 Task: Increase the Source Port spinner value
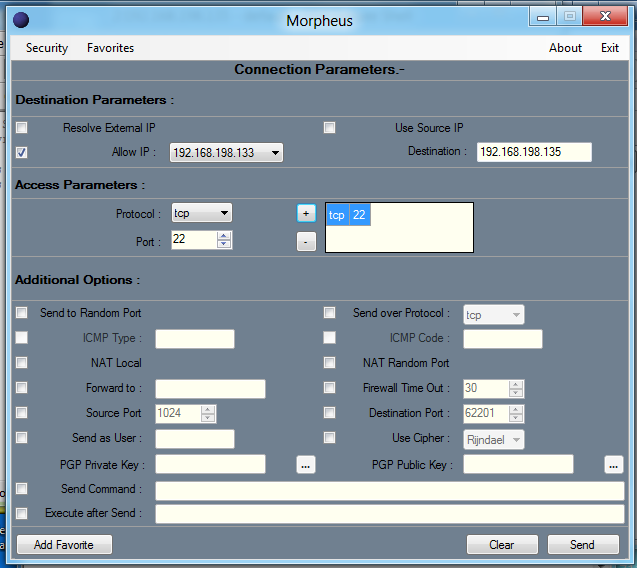point(208,410)
